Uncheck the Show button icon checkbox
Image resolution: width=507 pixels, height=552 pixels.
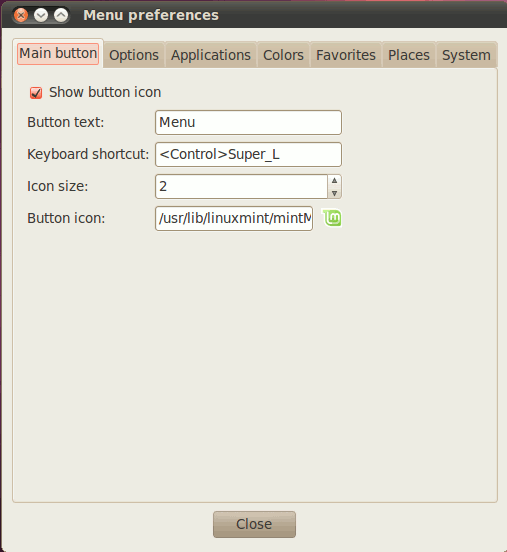point(36,93)
